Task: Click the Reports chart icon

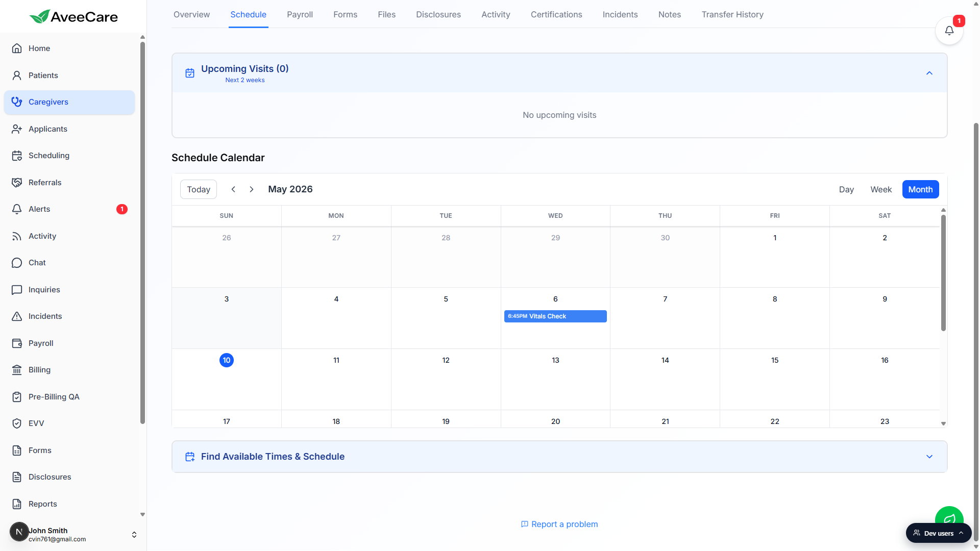Action: point(17,504)
